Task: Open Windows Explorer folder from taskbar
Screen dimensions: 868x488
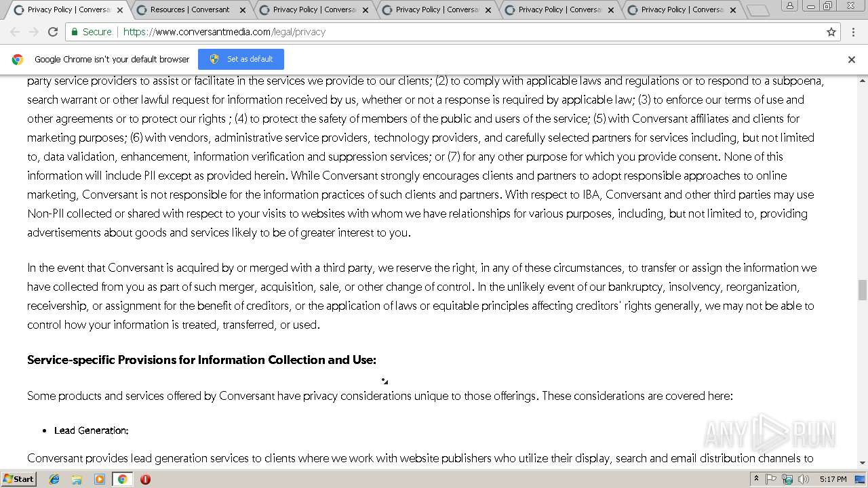Action: point(77,479)
